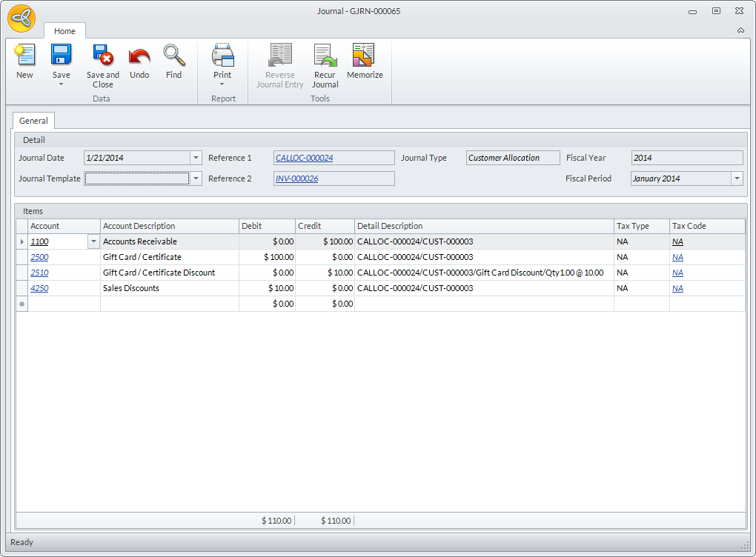
Task: Click the Recur Journal icon
Action: [x=325, y=56]
